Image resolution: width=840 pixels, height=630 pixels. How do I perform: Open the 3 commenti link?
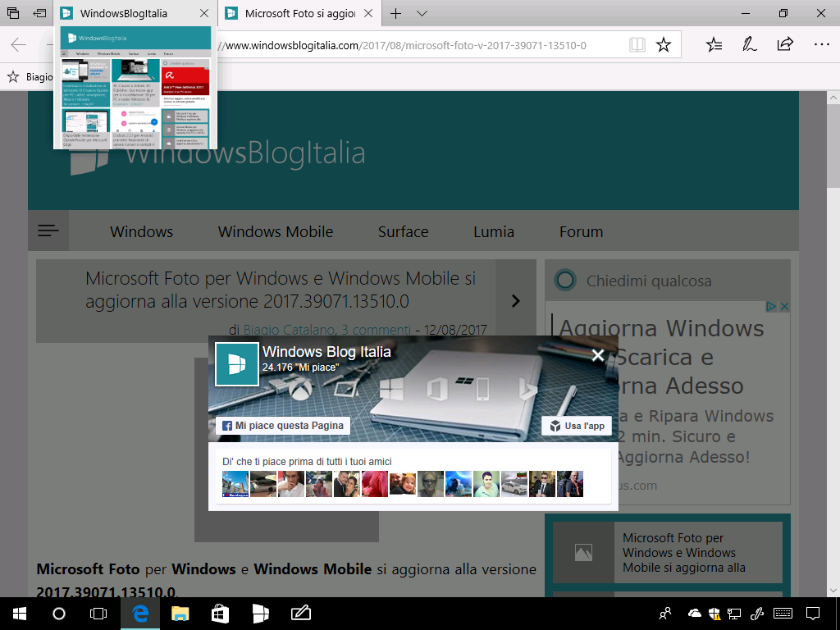(376, 330)
